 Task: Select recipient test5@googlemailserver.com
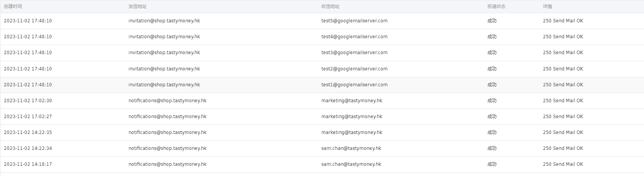[x=355, y=21]
